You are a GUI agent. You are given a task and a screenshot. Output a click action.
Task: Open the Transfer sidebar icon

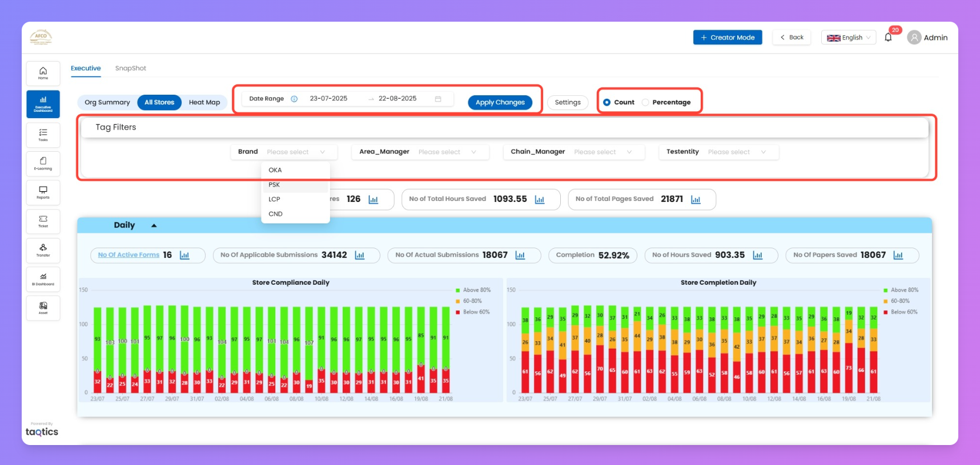click(x=43, y=250)
